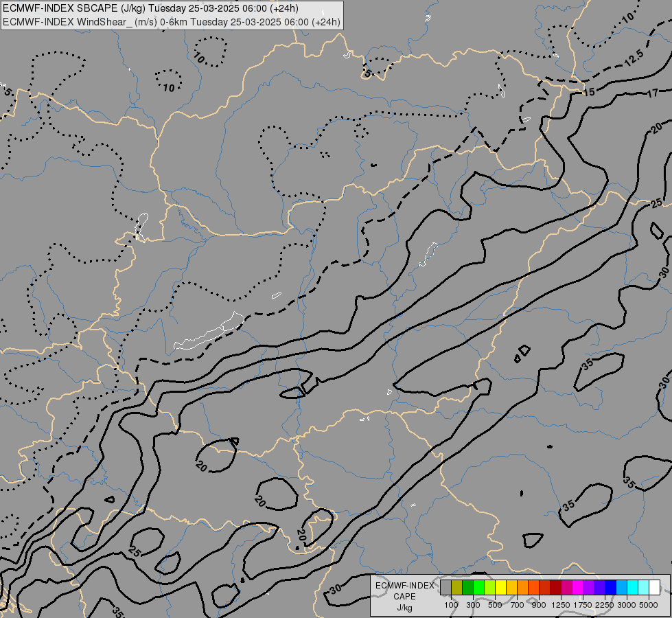The image size is (672, 618).
Task: Click the WindShear 0-6km title line
Action: [172, 22]
